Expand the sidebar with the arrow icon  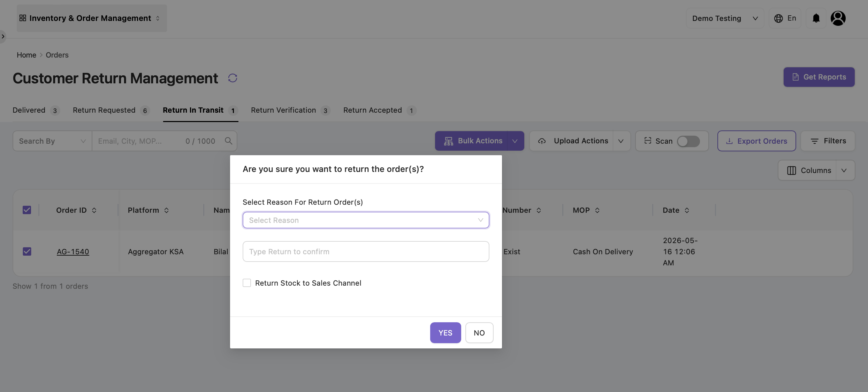(x=3, y=36)
